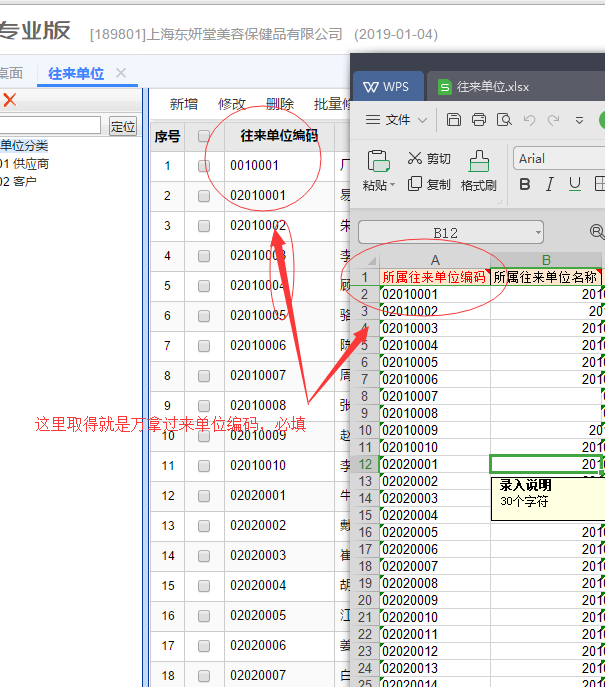
Task: Toggle Bold formatting in WPS
Action: [525, 184]
